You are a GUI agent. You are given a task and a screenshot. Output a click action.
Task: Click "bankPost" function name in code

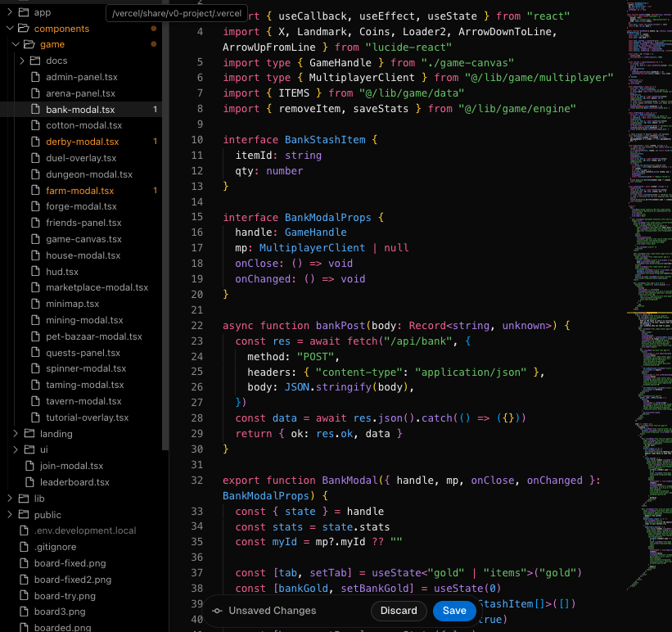341,326
